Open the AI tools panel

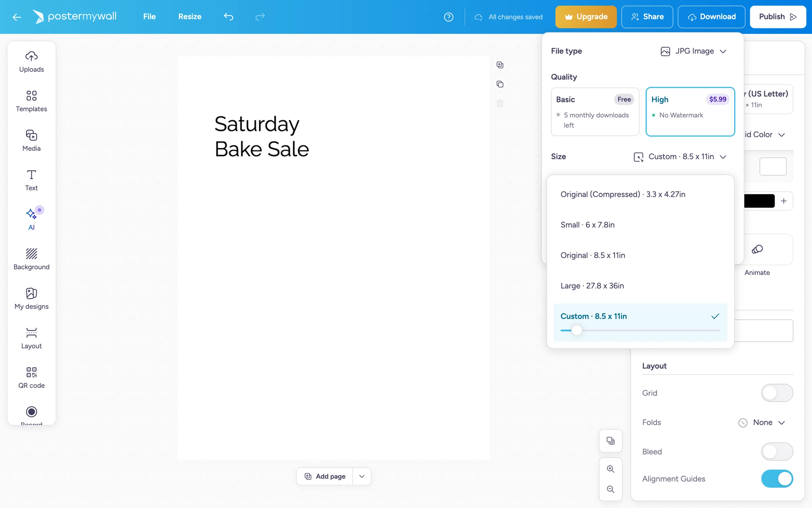click(x=31, y=219)
